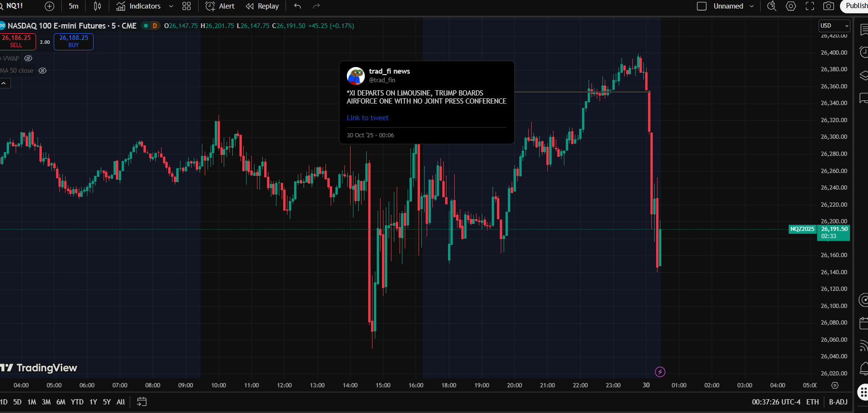Redo the last chart action
This screenshot has width=868, height=413.
click(317, 6)
